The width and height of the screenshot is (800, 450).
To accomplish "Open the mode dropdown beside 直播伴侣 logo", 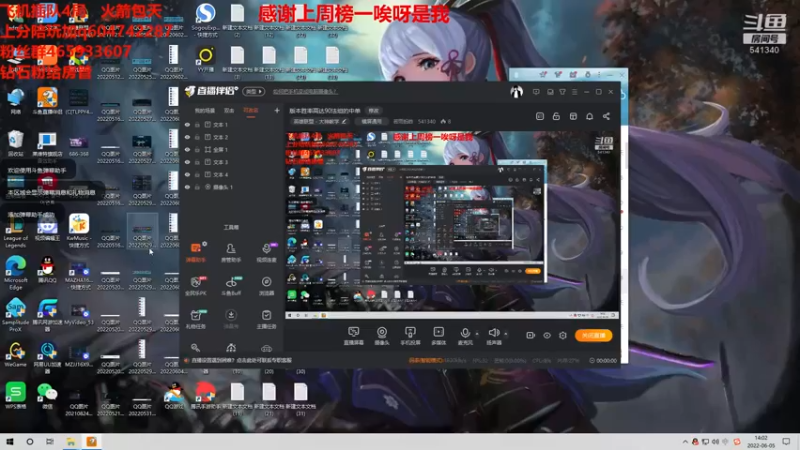I will pos(254,92).
